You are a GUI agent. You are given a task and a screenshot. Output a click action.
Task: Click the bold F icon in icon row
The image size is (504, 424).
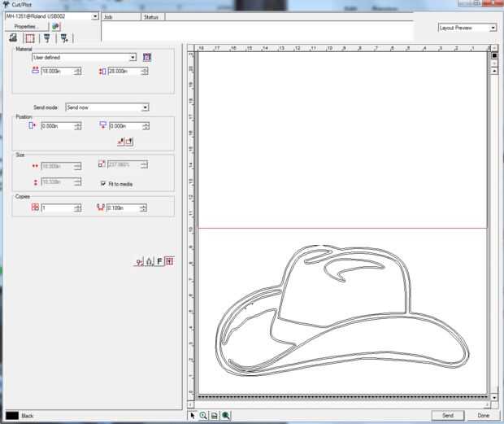click(159, 261)
